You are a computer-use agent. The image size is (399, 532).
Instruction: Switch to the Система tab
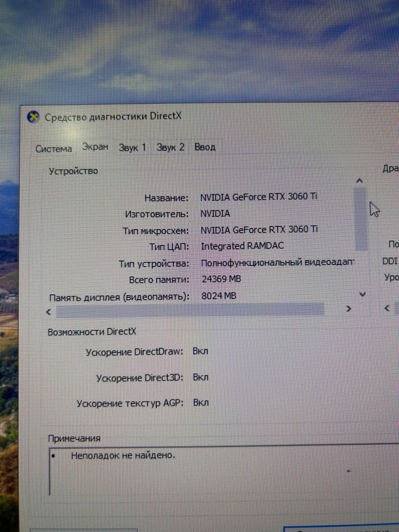(54, 149)
